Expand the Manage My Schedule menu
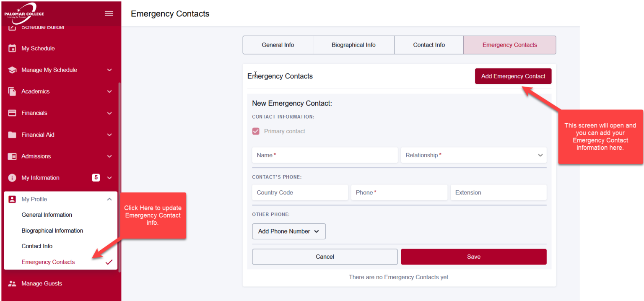 (x=109, y=70)
